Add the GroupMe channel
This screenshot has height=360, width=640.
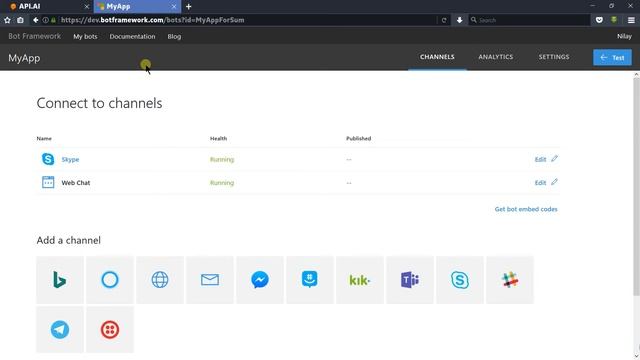(310, 280)
